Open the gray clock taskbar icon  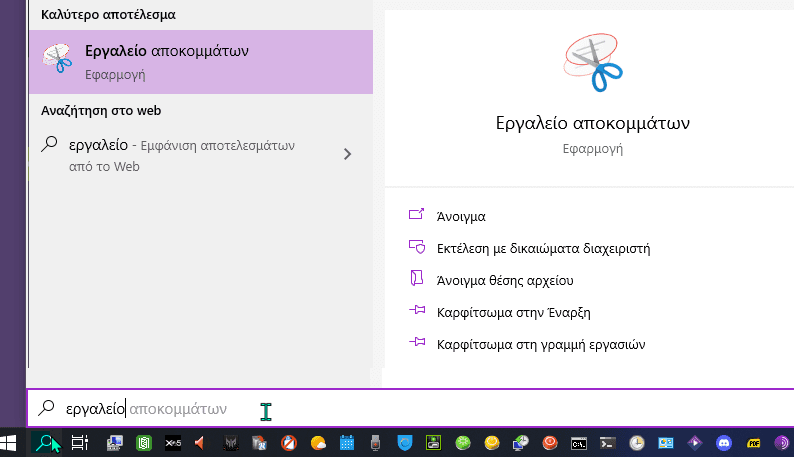tap(637, 443)
